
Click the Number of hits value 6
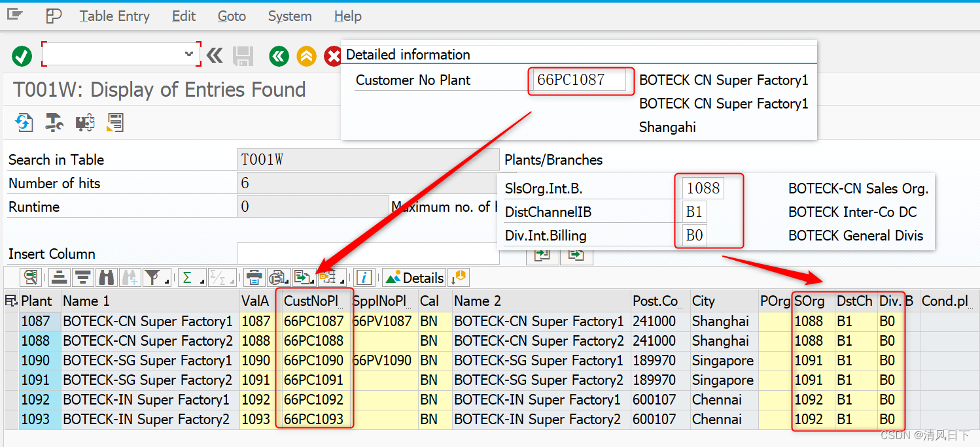[368, 184]
